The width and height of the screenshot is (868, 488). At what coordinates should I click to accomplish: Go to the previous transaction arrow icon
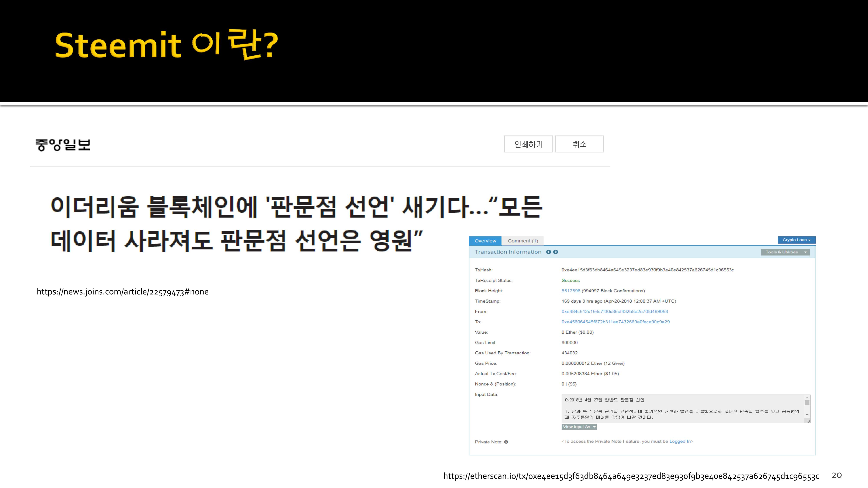(548, 252)
